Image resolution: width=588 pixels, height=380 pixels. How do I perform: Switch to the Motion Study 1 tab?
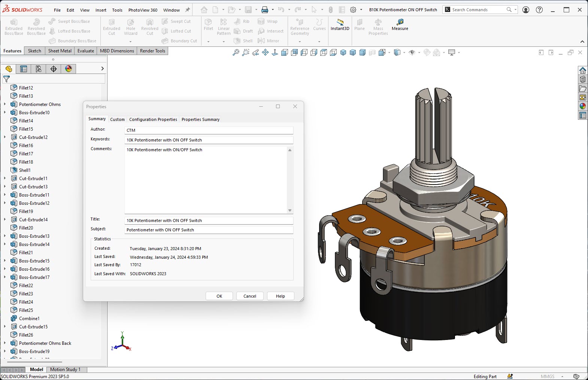coord(65,370)
